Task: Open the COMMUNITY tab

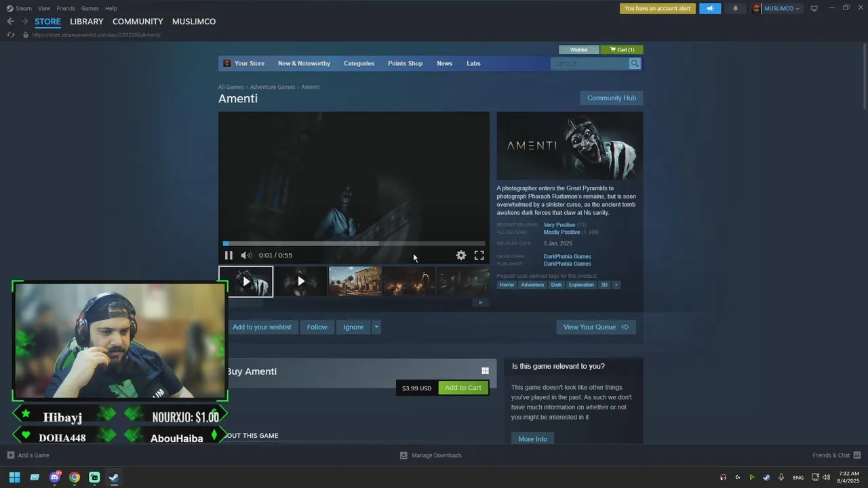Action: coord(138,22)
